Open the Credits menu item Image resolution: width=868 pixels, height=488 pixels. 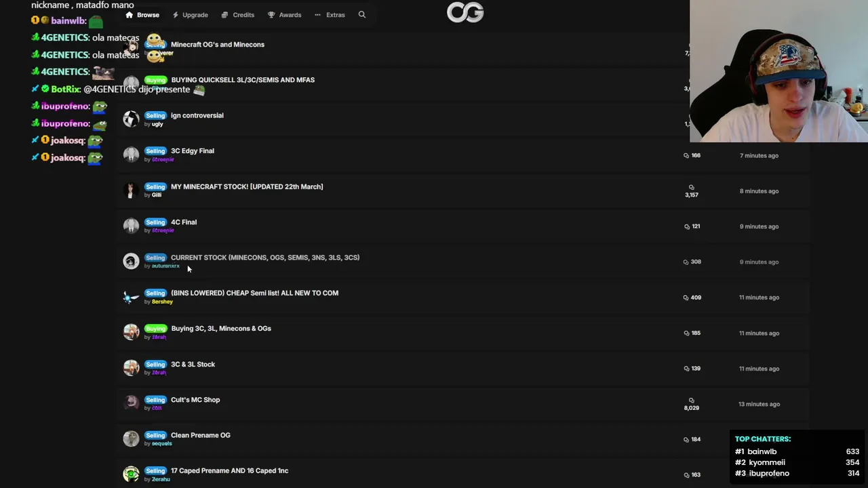pos(238,15)
